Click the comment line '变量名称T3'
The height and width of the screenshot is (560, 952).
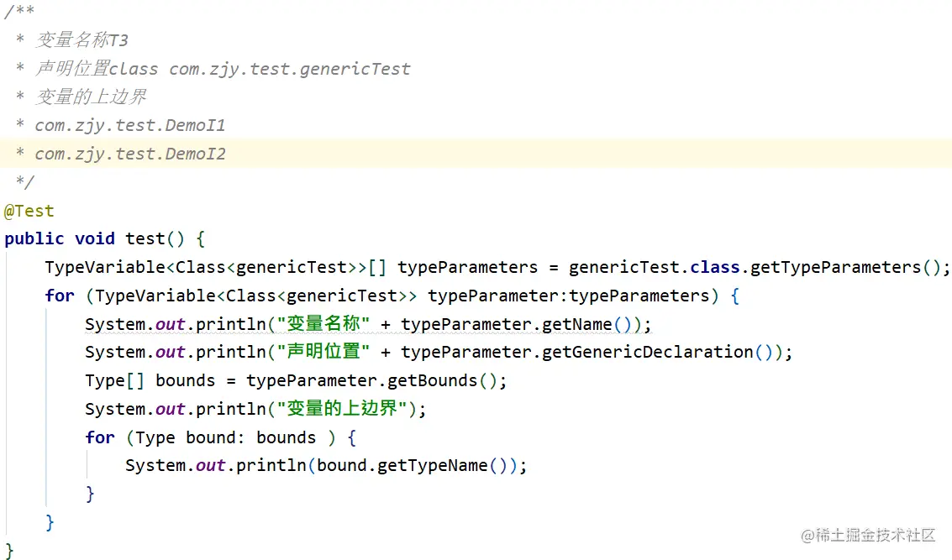82,40
